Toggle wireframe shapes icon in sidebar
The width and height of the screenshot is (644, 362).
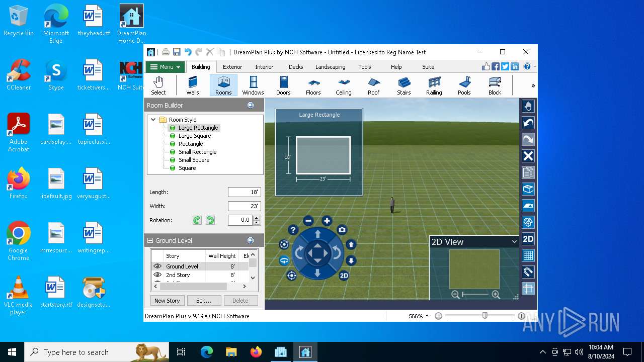pos(528,222)
